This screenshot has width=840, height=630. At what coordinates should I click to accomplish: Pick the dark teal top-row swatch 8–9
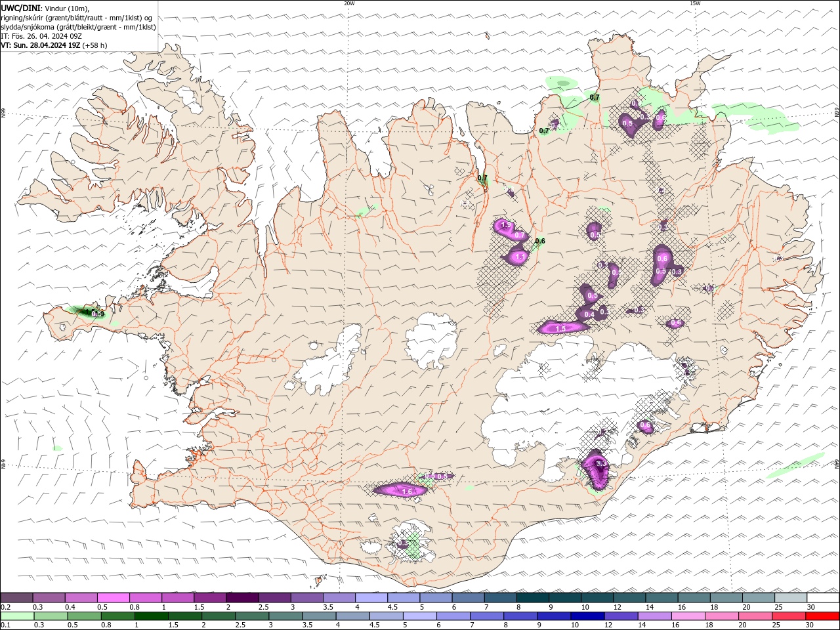coord(532,598)
